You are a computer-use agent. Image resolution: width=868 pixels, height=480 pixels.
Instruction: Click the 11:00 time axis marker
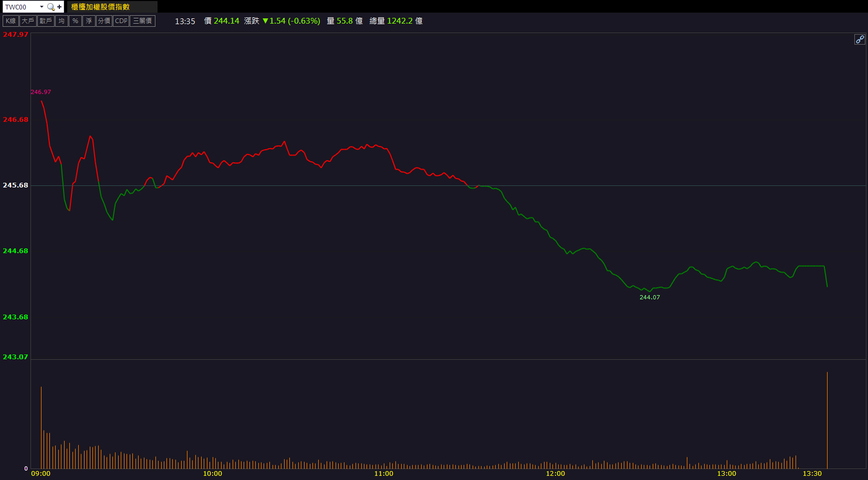pos(383,474)
